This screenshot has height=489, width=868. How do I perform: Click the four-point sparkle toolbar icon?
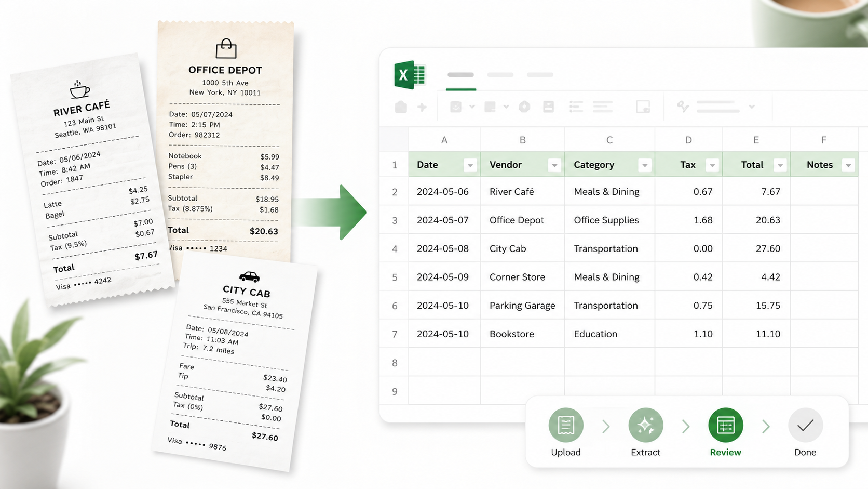click(422, 107)
